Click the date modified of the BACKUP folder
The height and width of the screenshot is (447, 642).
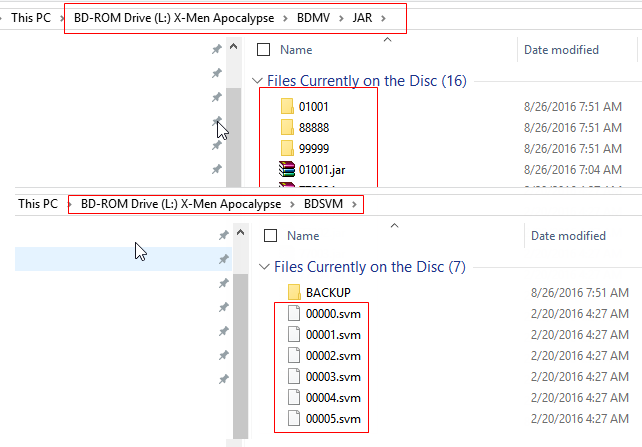(580, 293)
